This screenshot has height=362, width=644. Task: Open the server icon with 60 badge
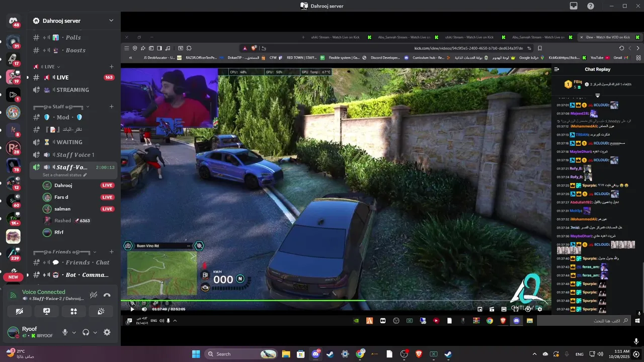click(13, 201)
